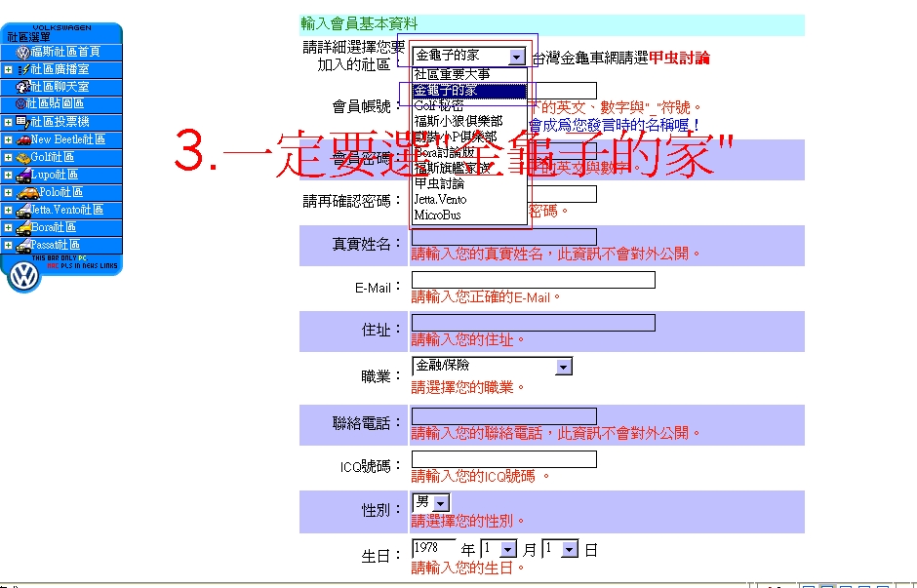Click the Lupo car icon in sidebar
The height and width of the screenshot is (588, 917).
(x=22, y=175)
